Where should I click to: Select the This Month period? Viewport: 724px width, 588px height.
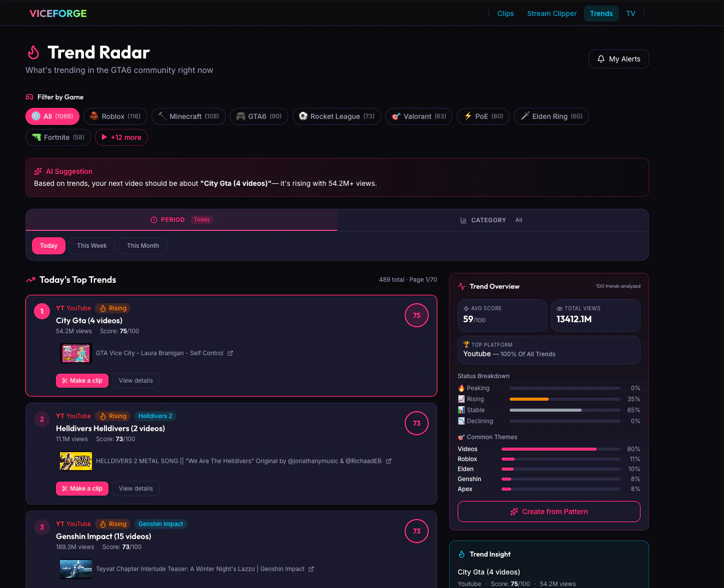pos(143,246)
